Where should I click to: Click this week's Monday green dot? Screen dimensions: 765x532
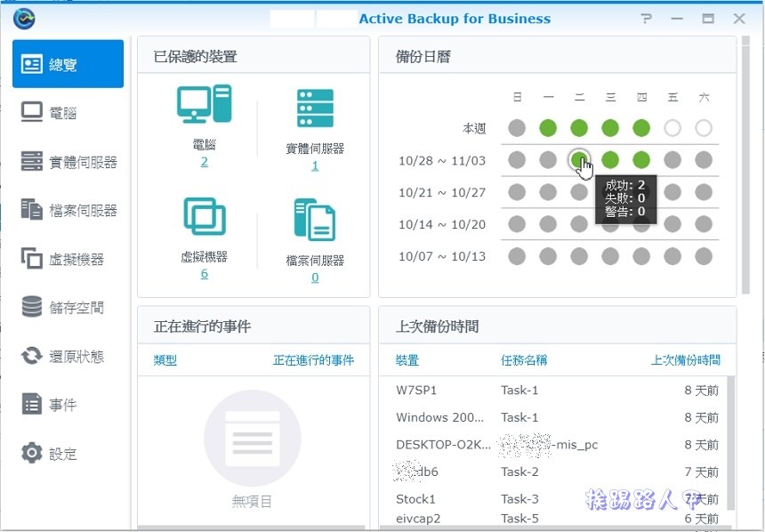(x=548, y=128)
